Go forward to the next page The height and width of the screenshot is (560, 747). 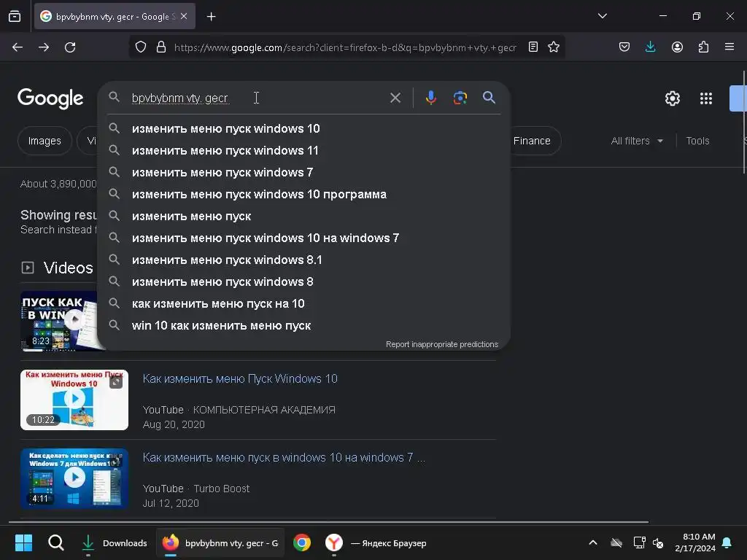[x=44, y=47]
